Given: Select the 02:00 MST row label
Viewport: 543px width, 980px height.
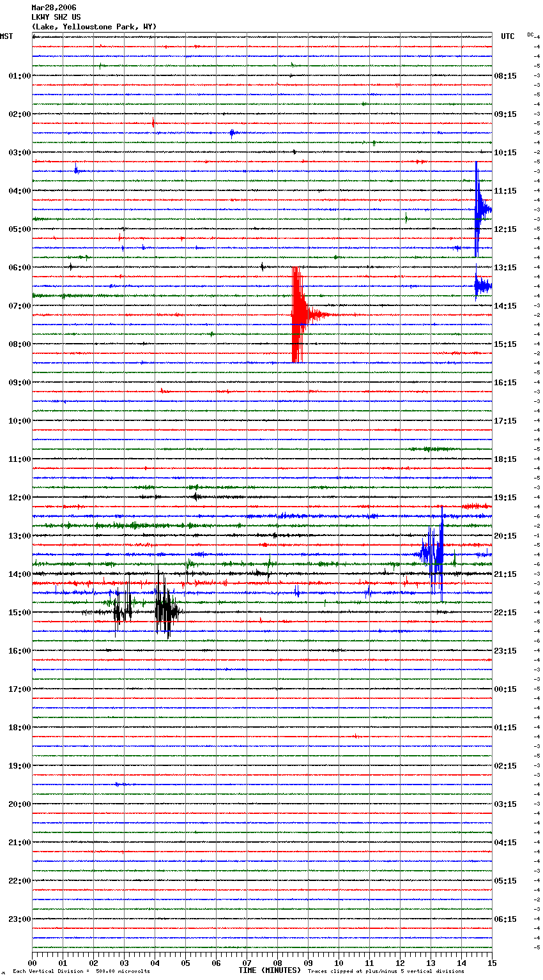Looking at the screenshot, I should coord(20,114).
